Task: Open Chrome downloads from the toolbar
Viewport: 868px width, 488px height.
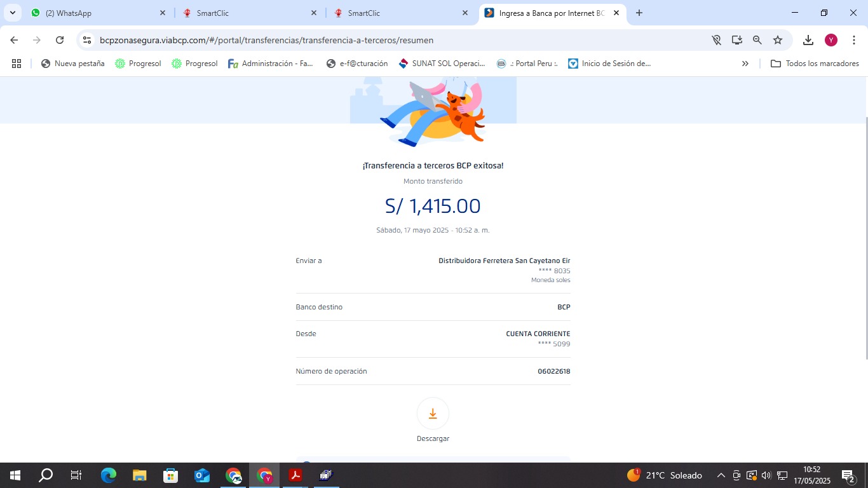Action: pyautogui.click(x=808, y=40)
